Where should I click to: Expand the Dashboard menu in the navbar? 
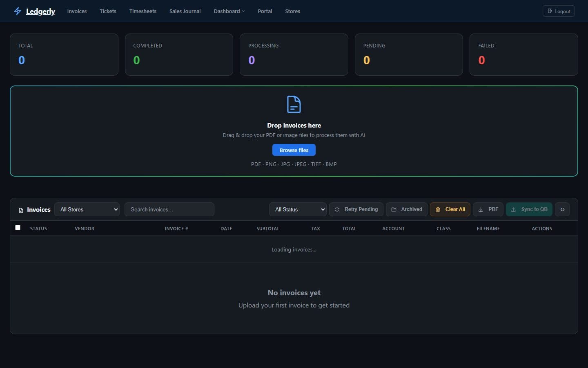pyautogui.click(x=229, y=11)
